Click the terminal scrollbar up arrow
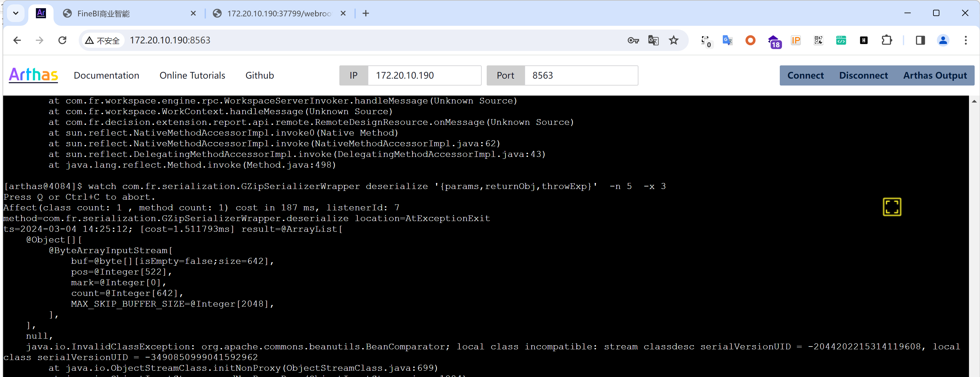 click(974, 101)
